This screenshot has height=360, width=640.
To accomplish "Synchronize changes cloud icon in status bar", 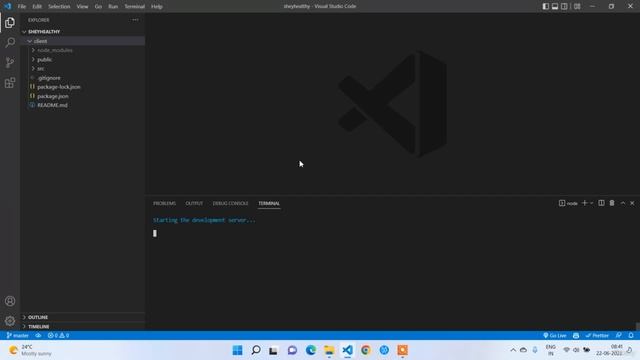I will tap(38, 335).
